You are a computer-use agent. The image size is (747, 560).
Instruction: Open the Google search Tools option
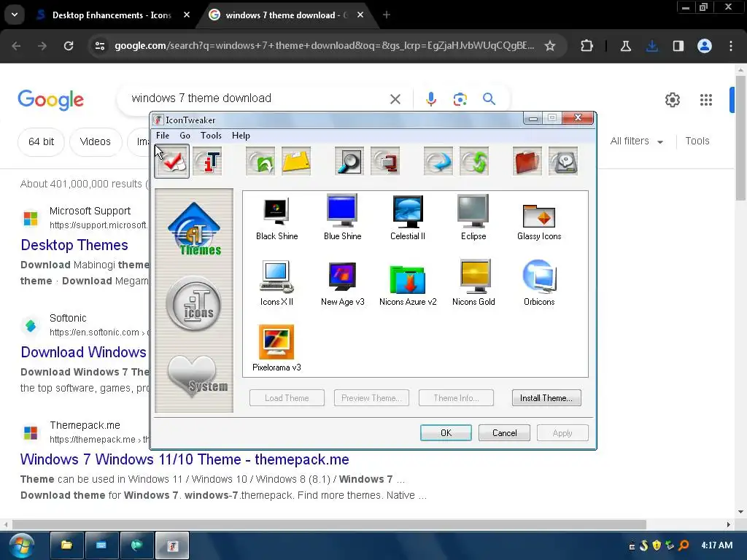[x=697, y=141]
